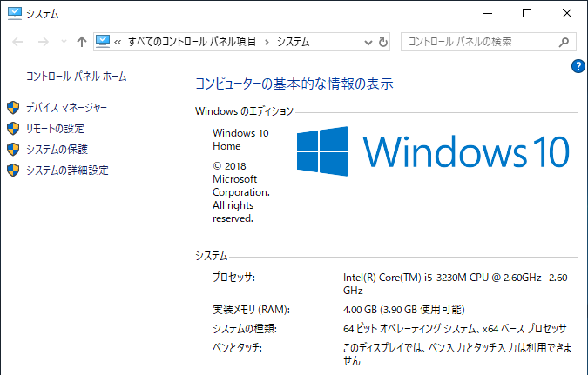Go up one level with up arrow
588x375 pixels.
pyautogui.click(x=82, y=42)
